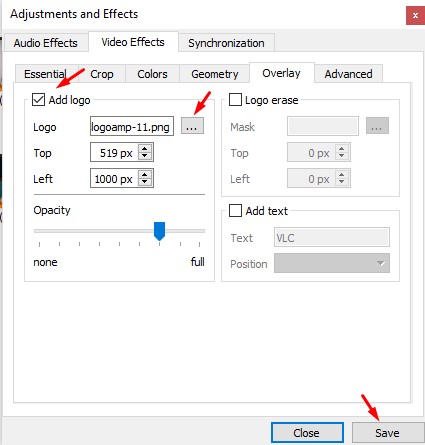This screenshot has height=445, width=425.
Task: Decrease the logo Top value spinner
Action: click(145, 156)
